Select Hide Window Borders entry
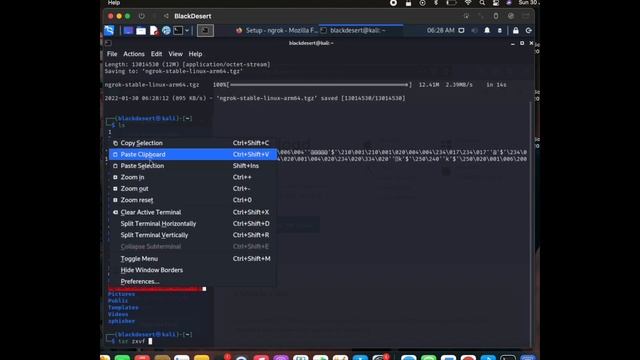This screenshot has width=640, height=360. point(192,270)
